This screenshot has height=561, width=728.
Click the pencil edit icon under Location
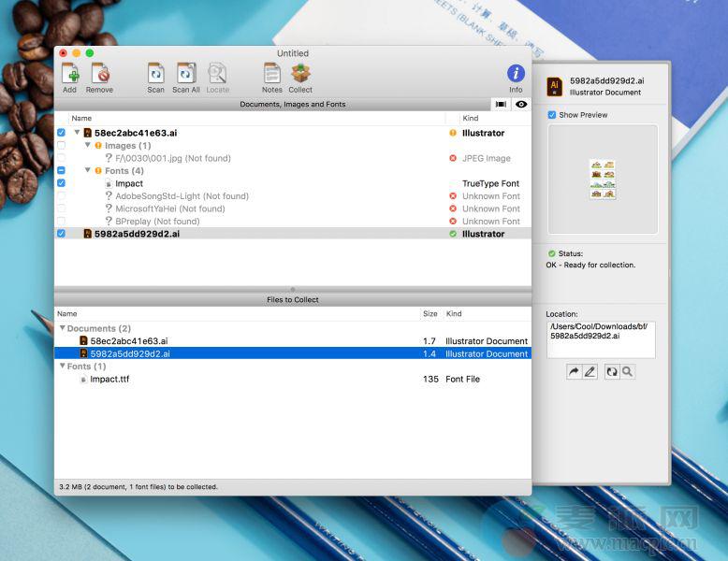590,372
